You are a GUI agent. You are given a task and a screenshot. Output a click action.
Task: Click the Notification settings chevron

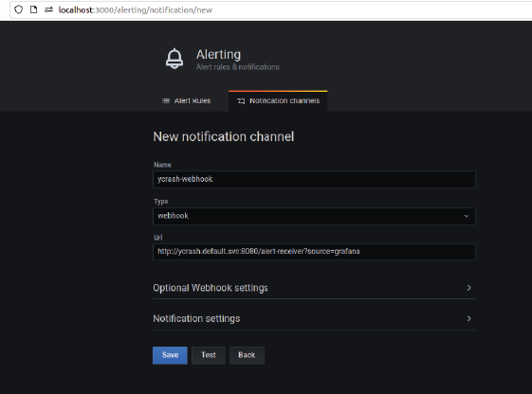pyautogui.click(x=468, y=318)
